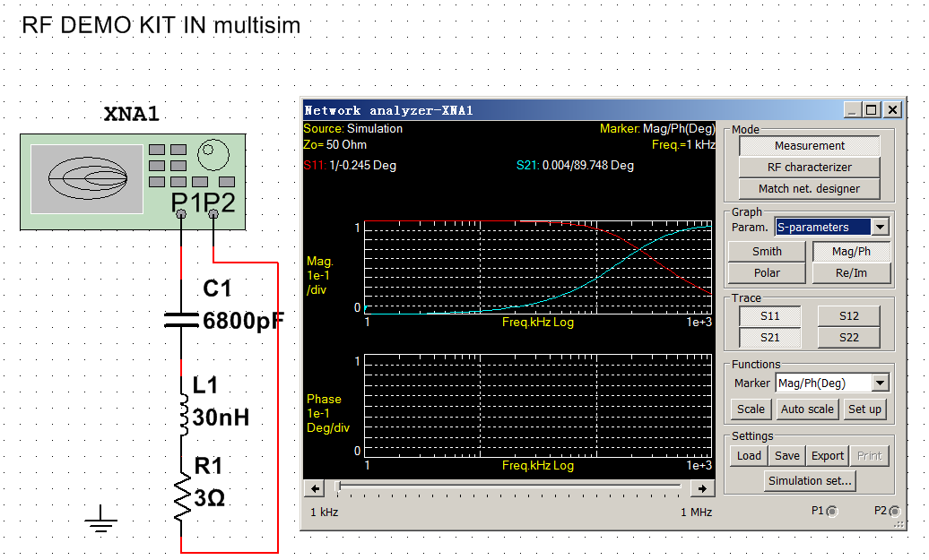Select the C1 capacitor symbol
929x560 pixels.
pos(181,320)
